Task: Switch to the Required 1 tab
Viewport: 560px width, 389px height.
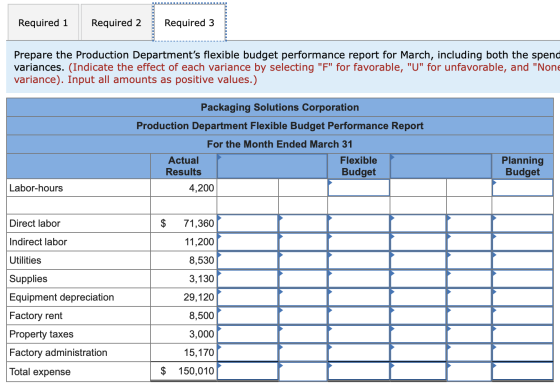Action: (43, 23)
